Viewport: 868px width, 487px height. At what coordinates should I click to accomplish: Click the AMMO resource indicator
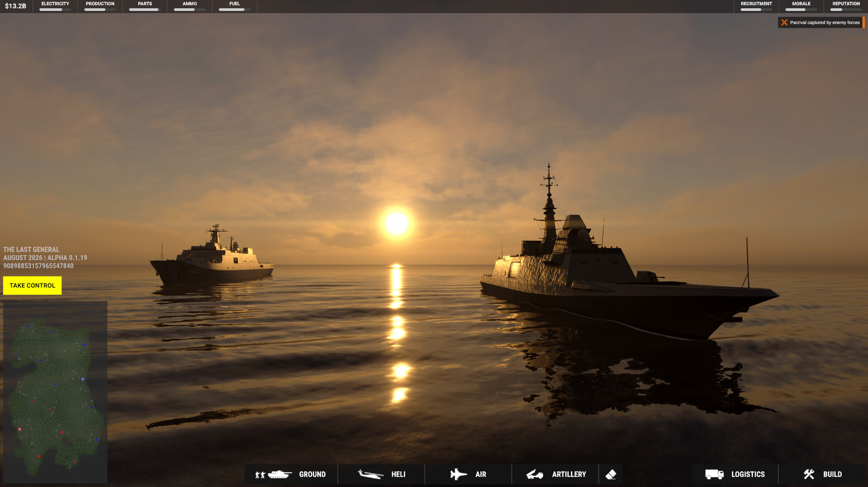tap(189, 6)
